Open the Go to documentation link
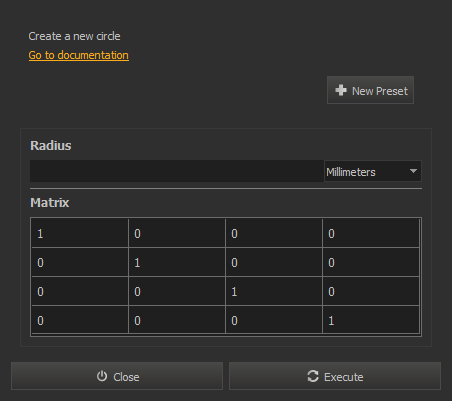Image resolution: width=452 pixels, height=401 pixels. (x=79, y=55)
